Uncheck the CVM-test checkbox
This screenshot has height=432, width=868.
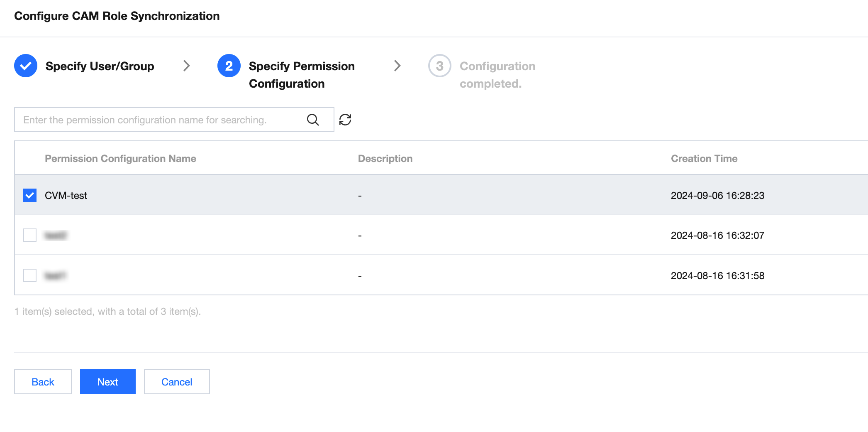pos(30,195)
